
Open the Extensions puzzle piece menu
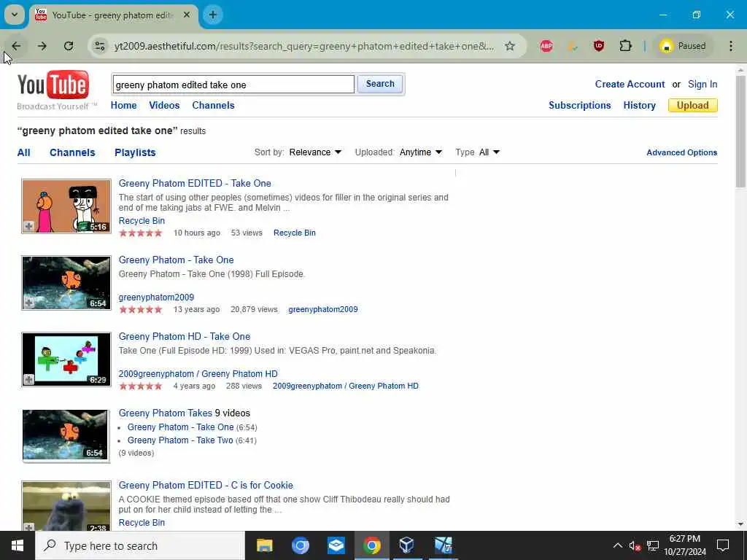coord(625,46)
